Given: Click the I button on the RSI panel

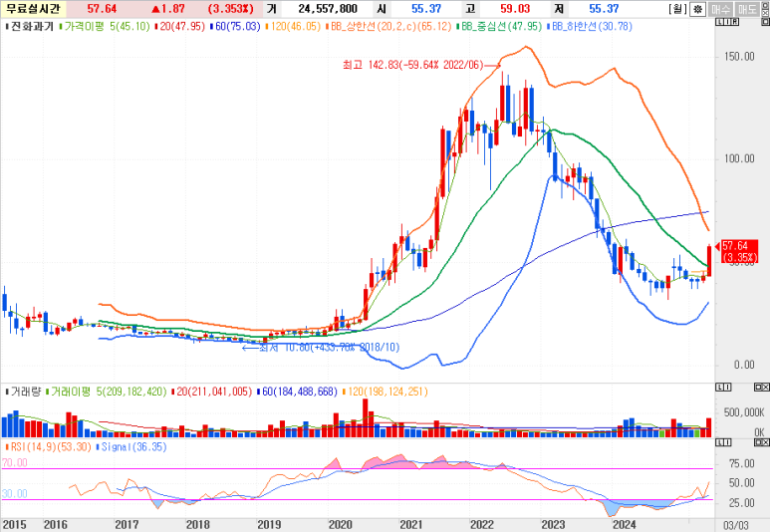Looking at the screenshot, I should (727, 442).
